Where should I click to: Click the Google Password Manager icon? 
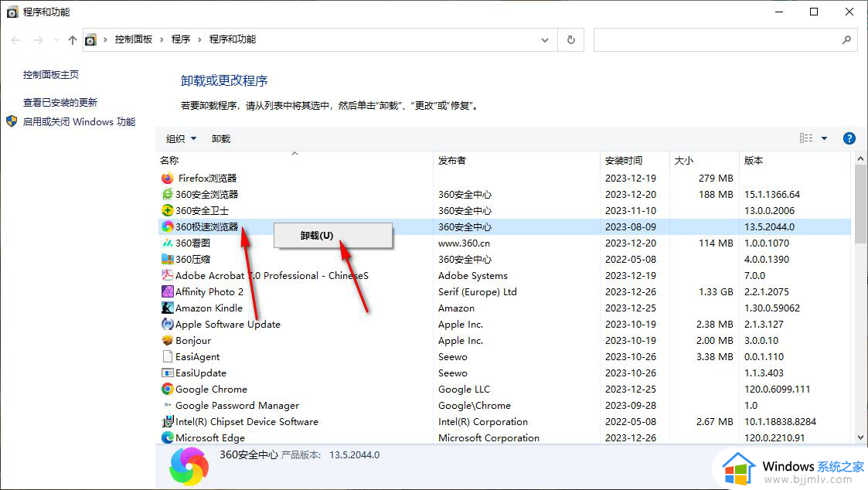[167, 405]
